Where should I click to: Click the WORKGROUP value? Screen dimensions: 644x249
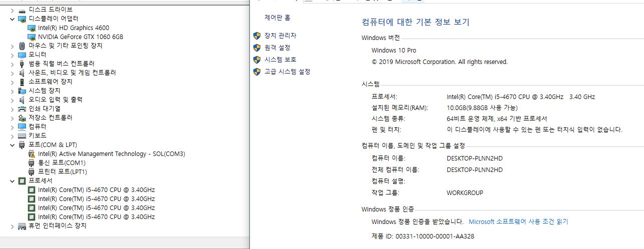coord(465,192)
